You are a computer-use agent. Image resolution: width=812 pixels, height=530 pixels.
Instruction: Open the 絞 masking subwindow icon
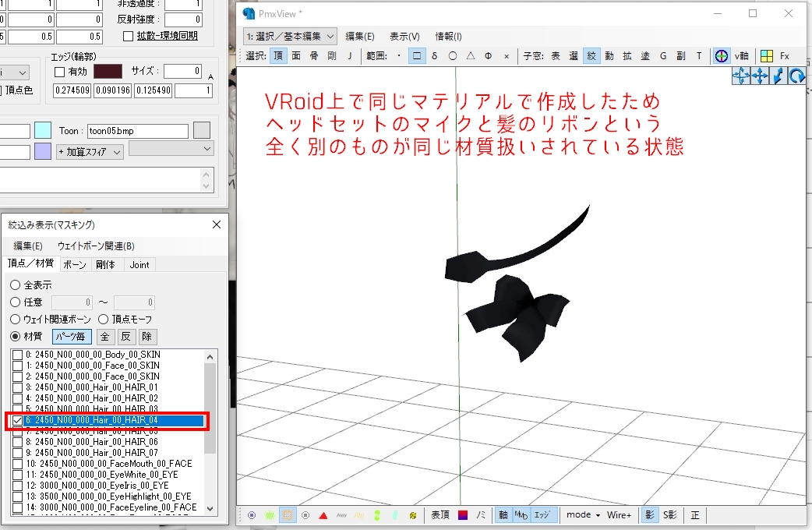(591, 55)
